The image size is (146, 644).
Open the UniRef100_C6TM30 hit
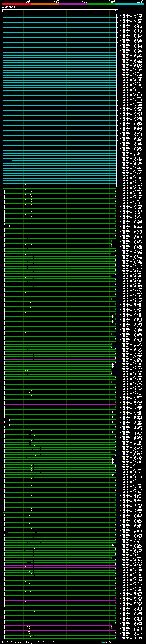(x=131, y=17)
